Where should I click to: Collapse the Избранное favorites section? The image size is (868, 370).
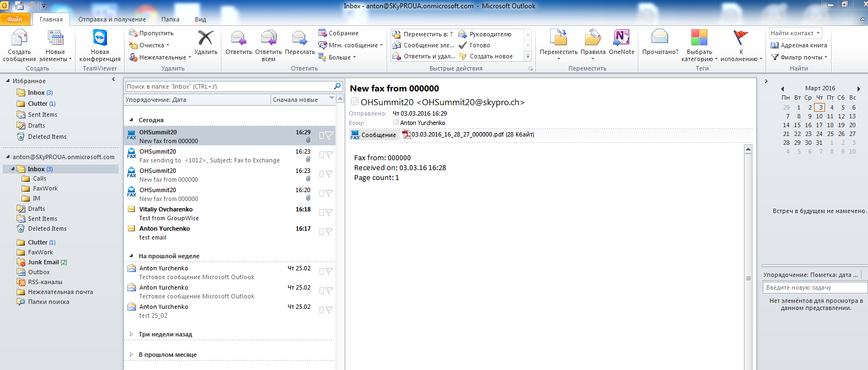8,81
